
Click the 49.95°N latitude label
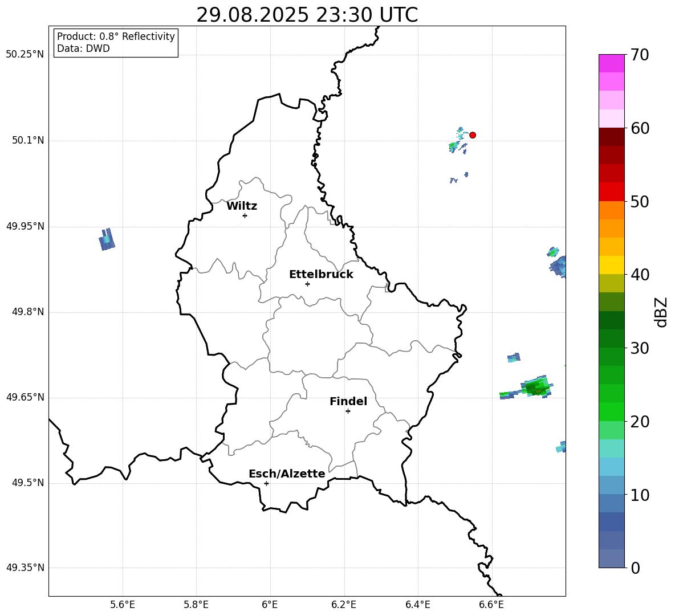[x=25, y=226]
